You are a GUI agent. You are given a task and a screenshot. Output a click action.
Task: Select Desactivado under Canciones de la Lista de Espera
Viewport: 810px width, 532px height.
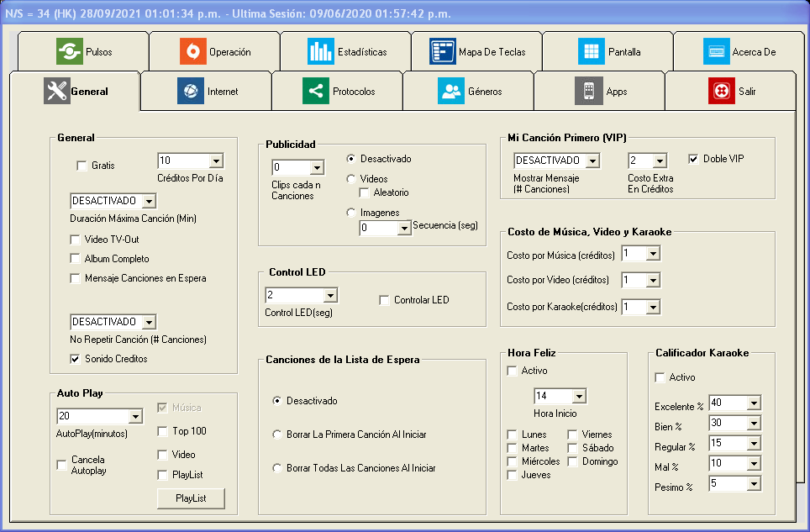[277, 401]
